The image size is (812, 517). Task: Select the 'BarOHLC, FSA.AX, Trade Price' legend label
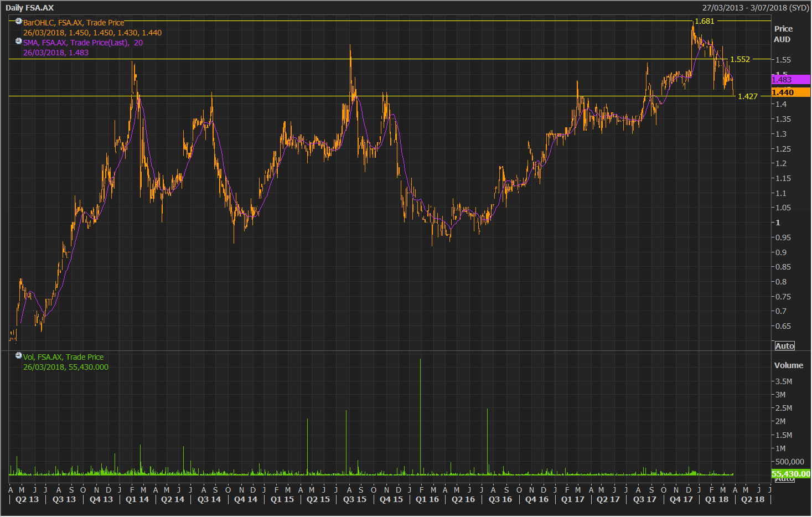click(74, 23)
